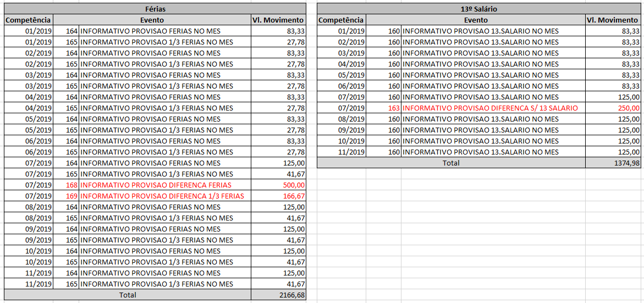Click Vl. Movimento header in the Férias table

pyautogui.click(x=278, y=20)
